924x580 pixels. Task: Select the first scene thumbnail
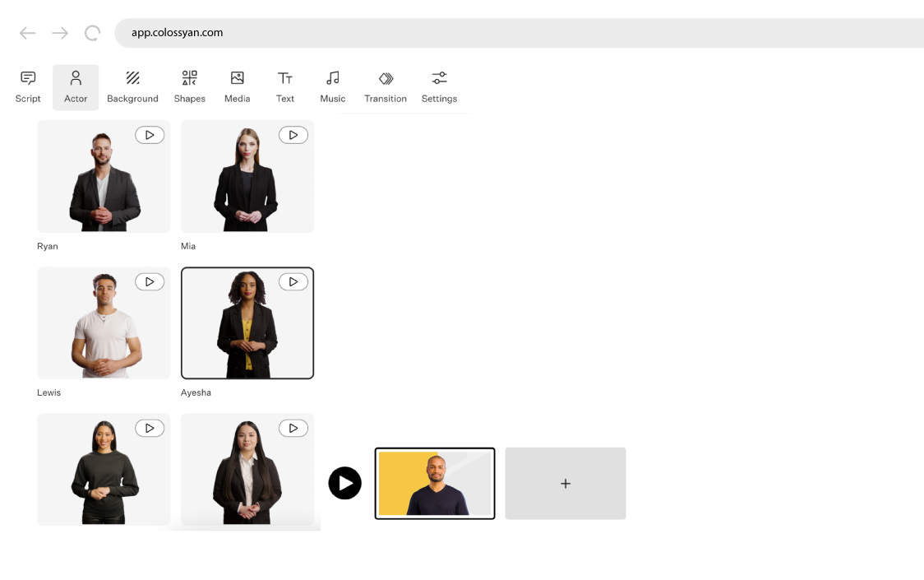435,483
